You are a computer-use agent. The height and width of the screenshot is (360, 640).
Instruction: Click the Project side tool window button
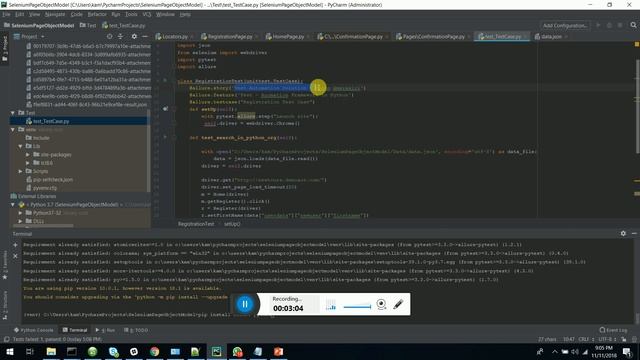point(5,48)
